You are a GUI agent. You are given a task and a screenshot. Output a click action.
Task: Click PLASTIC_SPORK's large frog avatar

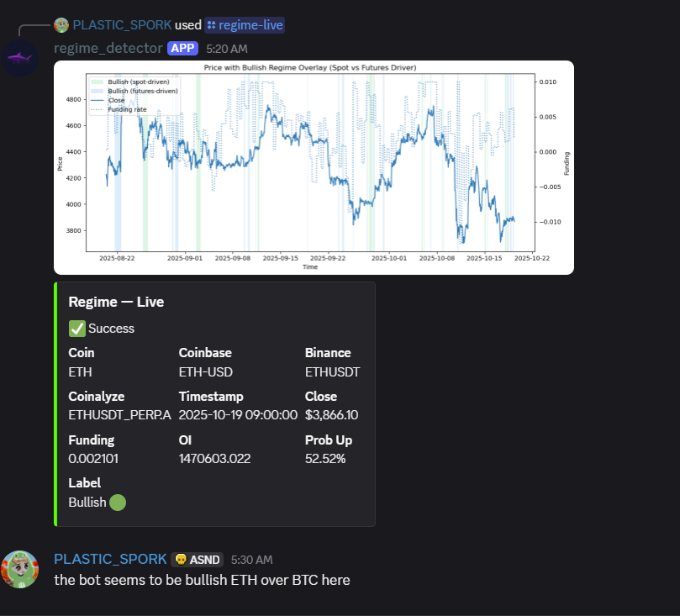[19, 569]
